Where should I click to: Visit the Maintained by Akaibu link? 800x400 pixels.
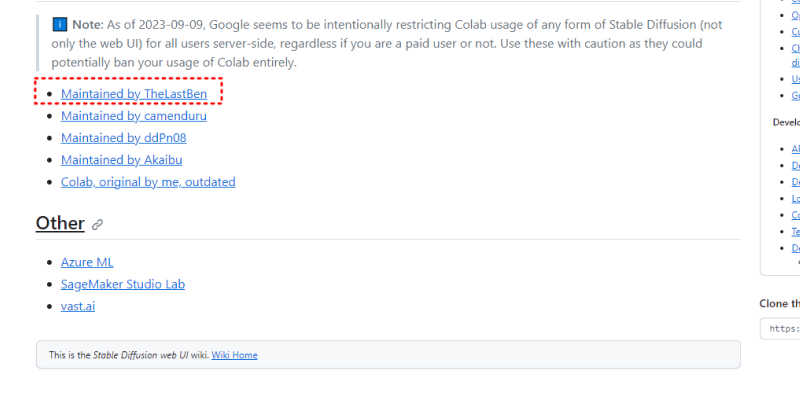click(121, 160)
